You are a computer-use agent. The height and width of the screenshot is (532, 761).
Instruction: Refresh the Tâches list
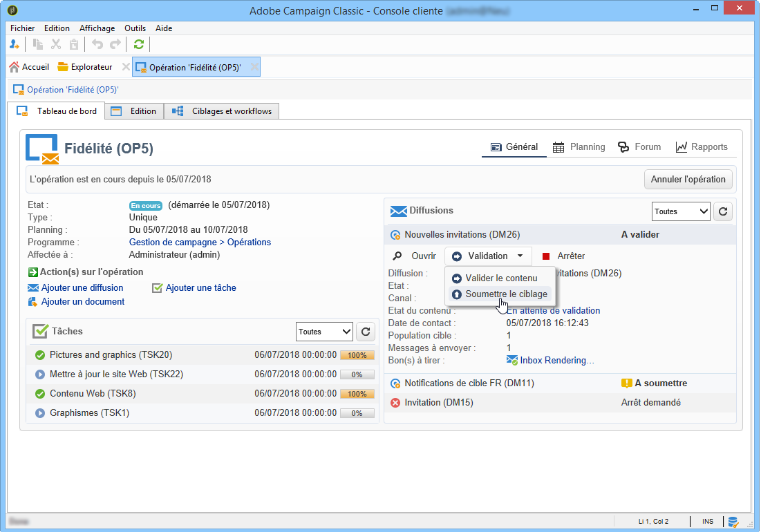point(366,332)
